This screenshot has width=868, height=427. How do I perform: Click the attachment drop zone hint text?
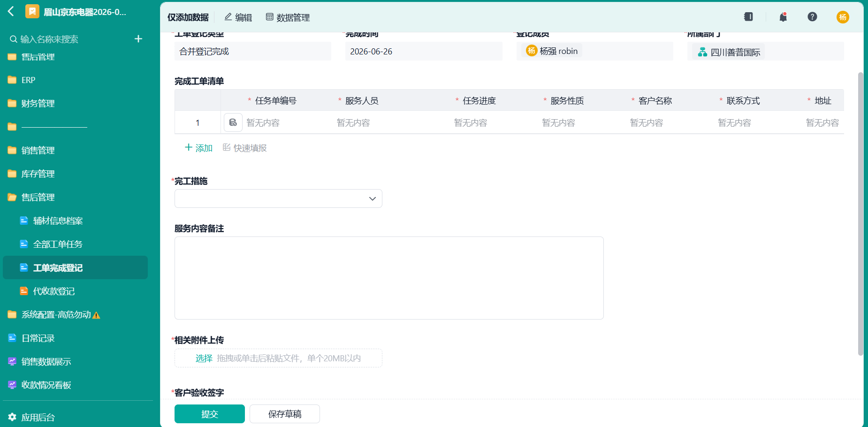click(289, 358)
